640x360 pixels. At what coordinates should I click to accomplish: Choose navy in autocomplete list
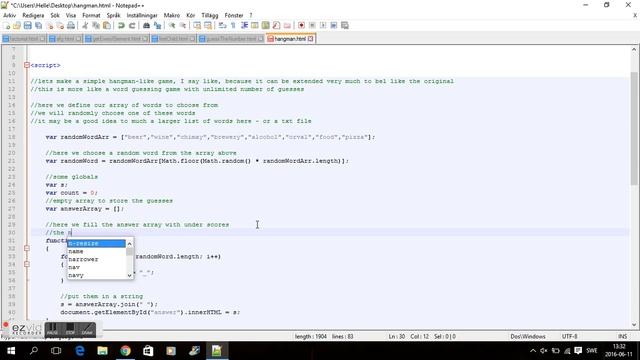tap(96, 276)
